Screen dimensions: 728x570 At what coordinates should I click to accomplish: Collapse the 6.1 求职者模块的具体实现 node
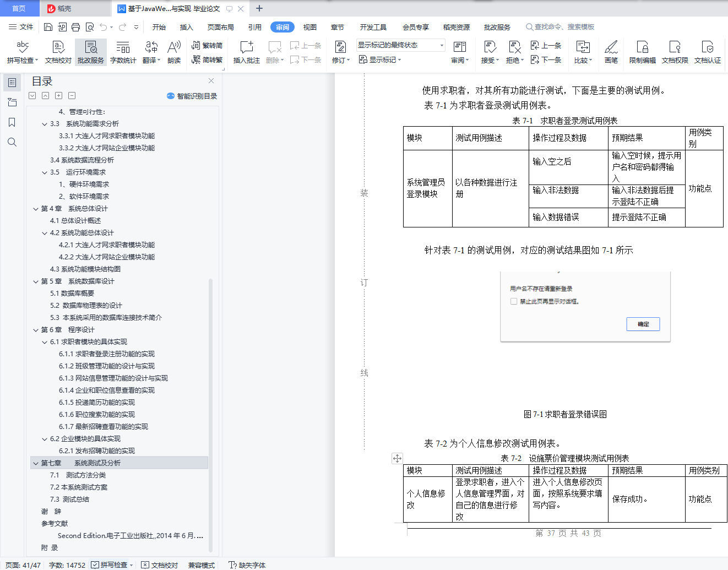[45, 342]
